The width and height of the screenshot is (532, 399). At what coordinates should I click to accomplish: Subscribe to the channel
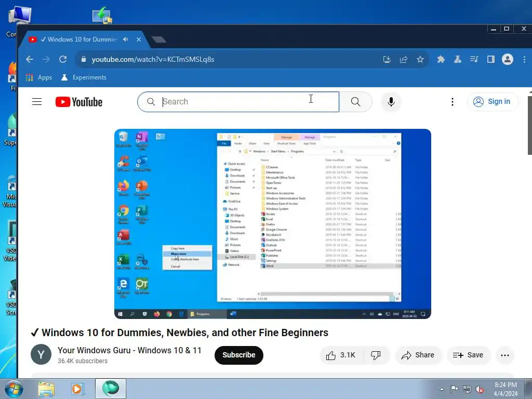(x=239, y=355)
